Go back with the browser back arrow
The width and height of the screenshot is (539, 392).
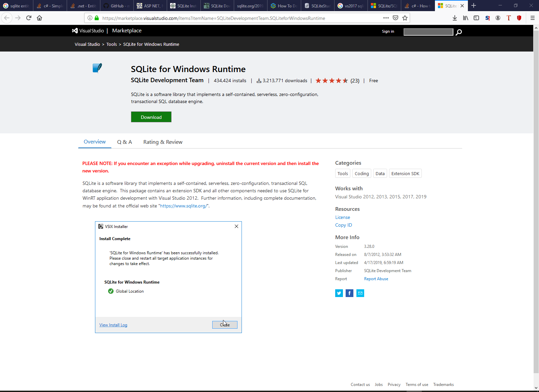[x=7, y=18]
